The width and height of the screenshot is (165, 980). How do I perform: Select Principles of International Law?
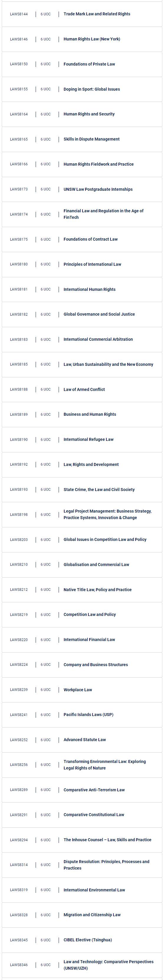82,264
